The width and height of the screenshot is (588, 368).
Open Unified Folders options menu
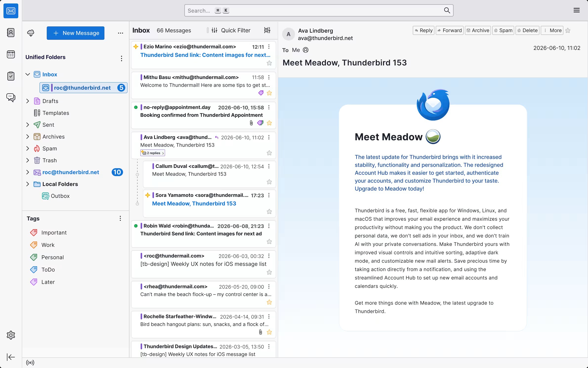[121, 59]
